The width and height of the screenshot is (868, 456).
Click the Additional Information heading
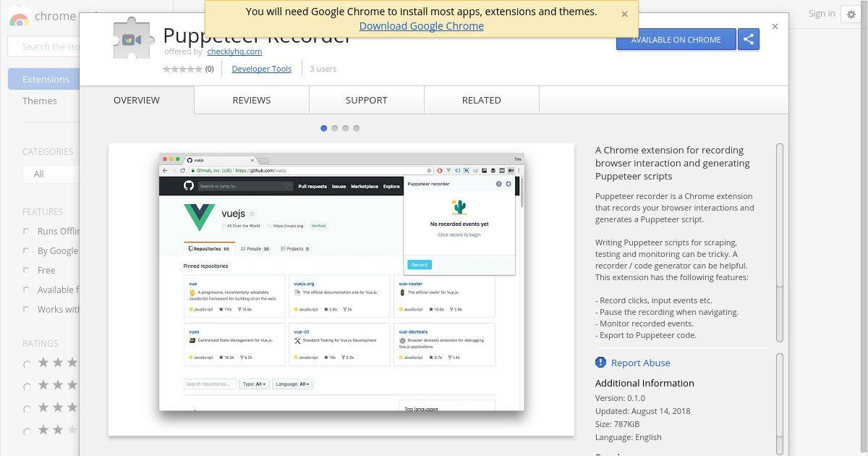pyautogui.click(x=644, y=383)
